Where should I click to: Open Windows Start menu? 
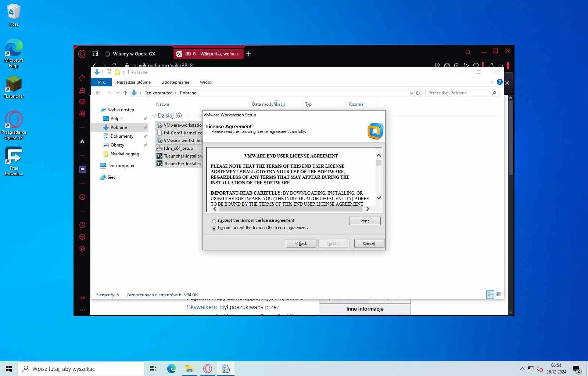9,369
